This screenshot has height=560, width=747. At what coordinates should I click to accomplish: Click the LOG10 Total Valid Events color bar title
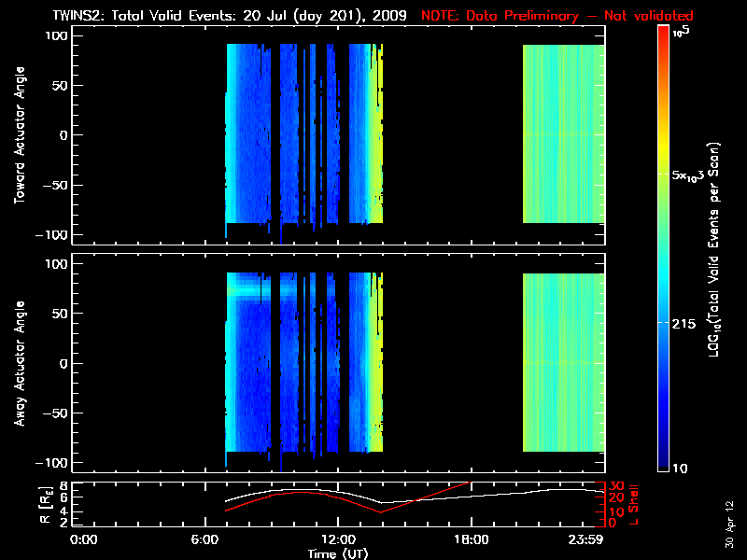713,249
